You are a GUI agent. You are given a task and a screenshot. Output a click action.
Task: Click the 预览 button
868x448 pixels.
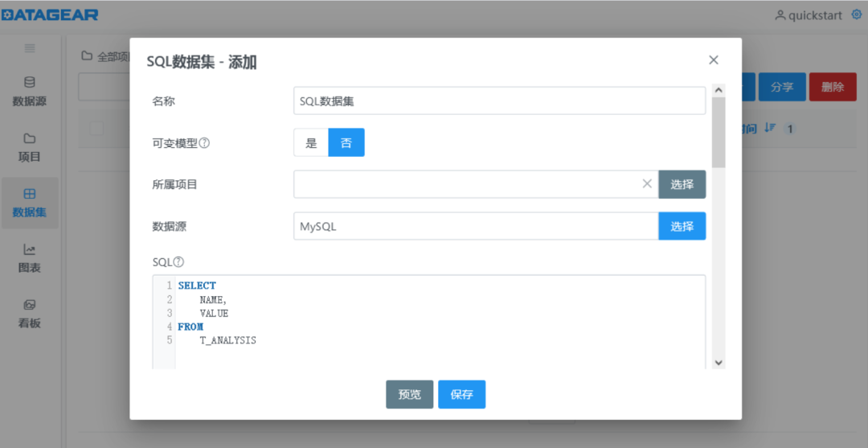click(x=409, y=394)
